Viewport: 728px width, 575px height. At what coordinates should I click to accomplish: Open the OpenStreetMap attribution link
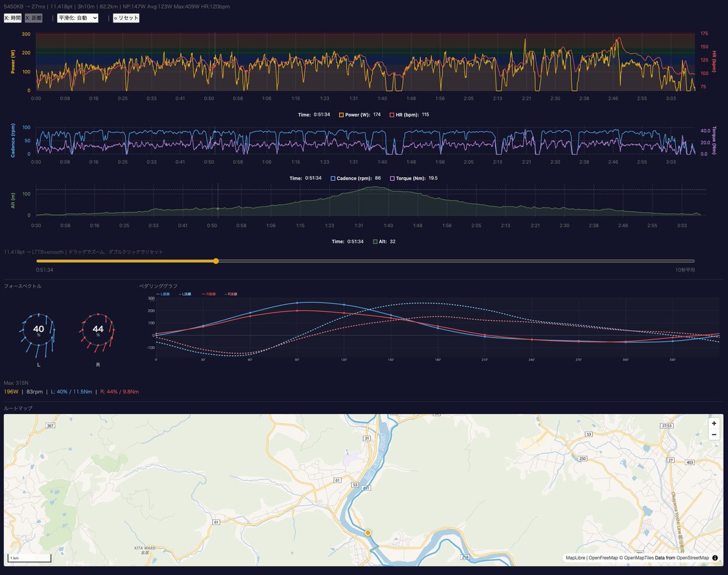click(693, 557)
